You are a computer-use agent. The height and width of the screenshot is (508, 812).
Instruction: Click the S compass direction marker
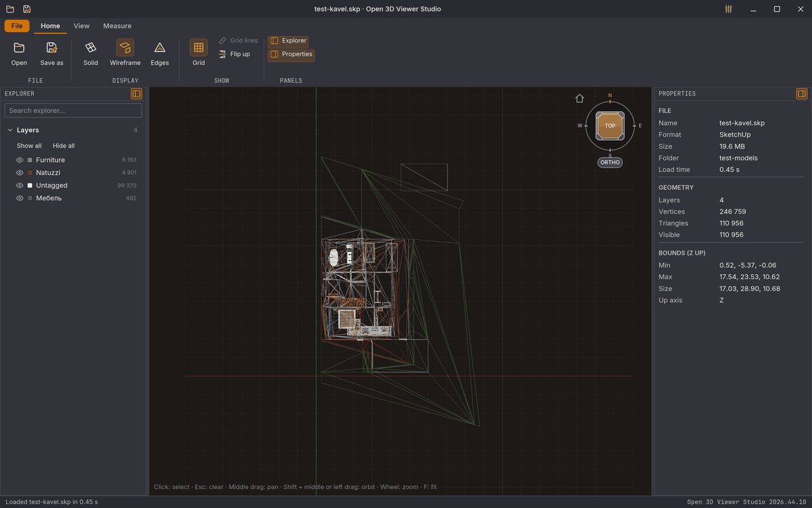(610, 156)
